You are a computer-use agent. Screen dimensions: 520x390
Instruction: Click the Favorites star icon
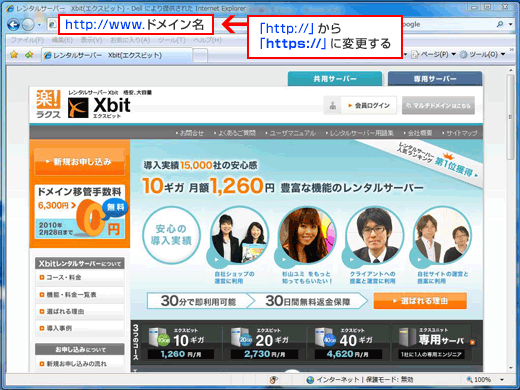14,54
